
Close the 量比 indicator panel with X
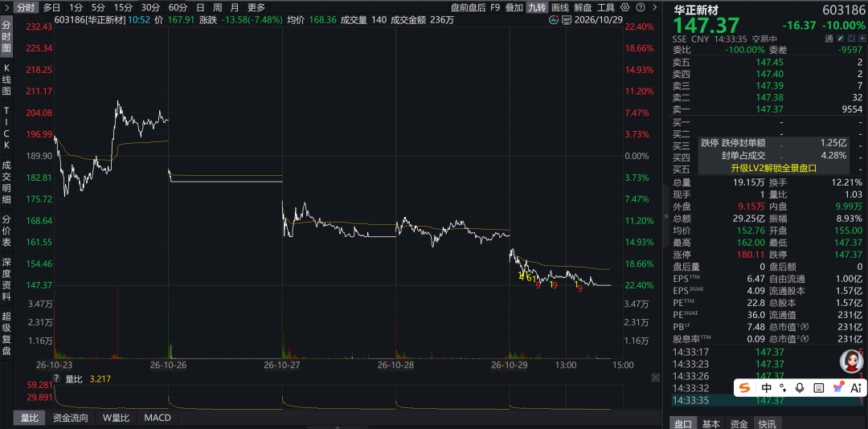pyautogui.click(x=655, y=378)
